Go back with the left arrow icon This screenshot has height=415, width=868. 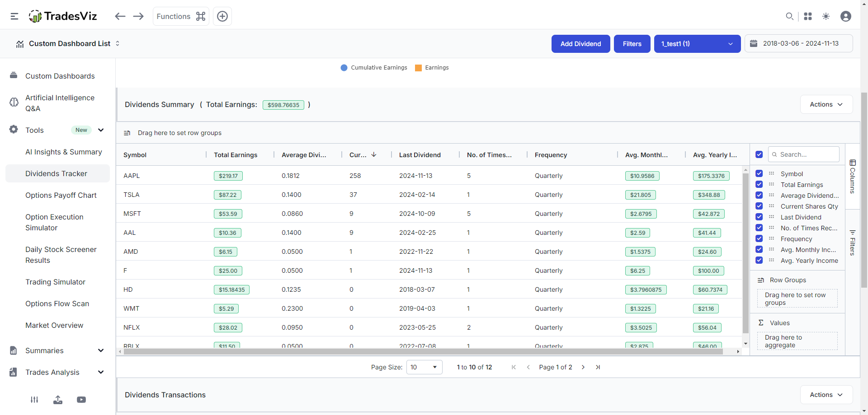(x=120, y=16)
